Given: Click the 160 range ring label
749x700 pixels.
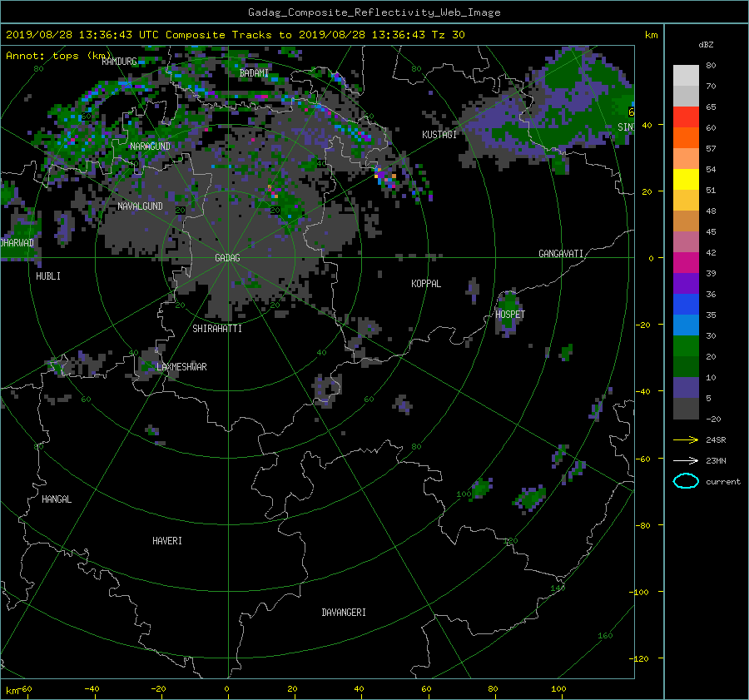Looking at the screenshot, I should [605, 636].
